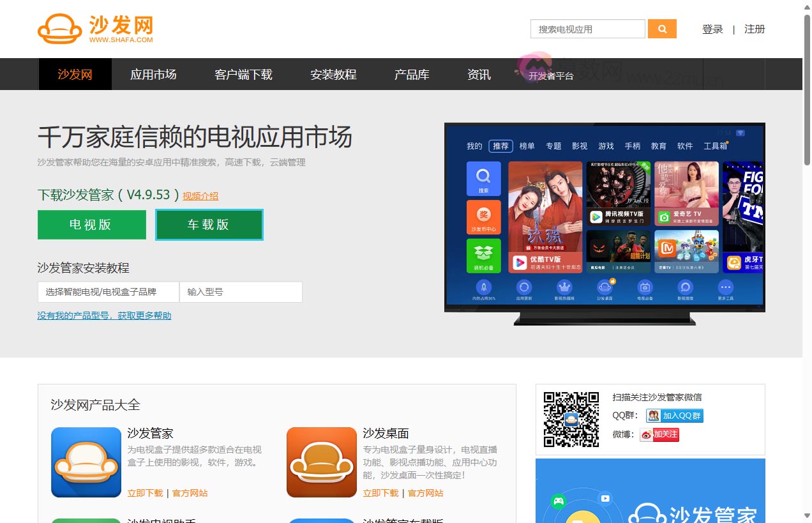Click the 沙发币中心 coin icon on TV screen
Screen dimensions: 812x523
483,217
